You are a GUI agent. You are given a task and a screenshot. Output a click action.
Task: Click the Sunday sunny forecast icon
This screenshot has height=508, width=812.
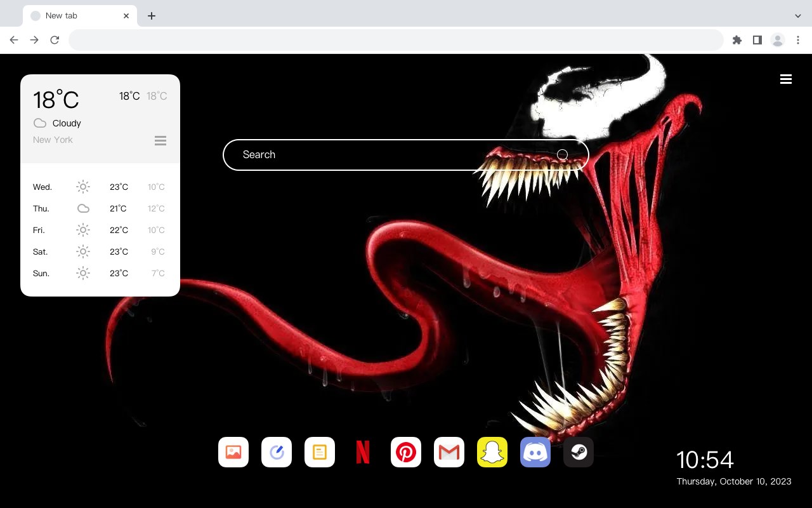click(83, 273)
